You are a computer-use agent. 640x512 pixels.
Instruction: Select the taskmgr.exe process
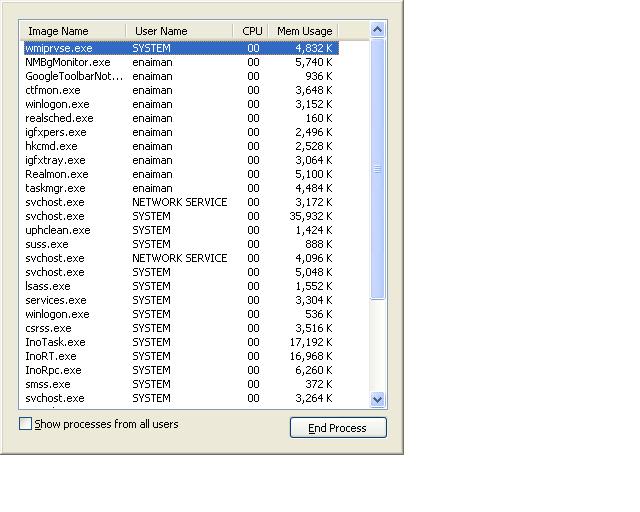tap(55, 188)
